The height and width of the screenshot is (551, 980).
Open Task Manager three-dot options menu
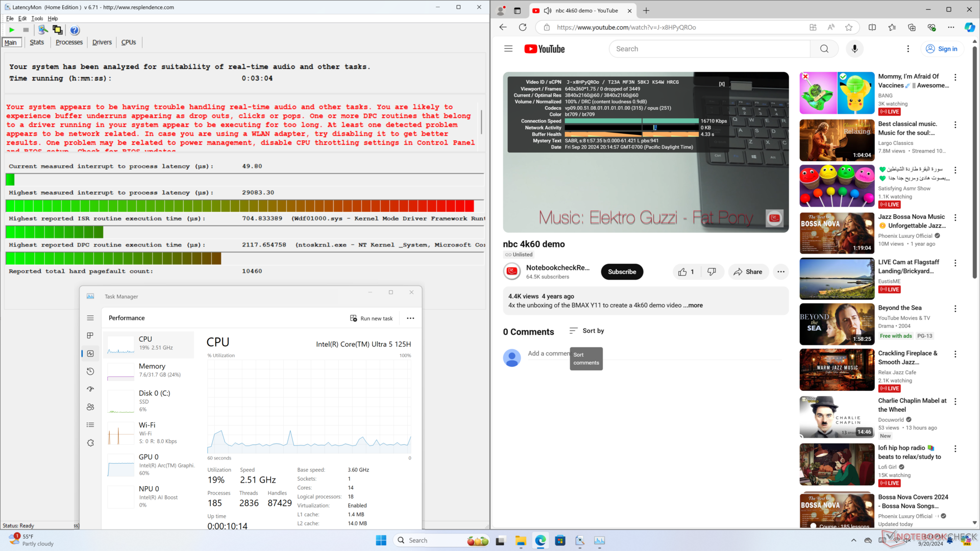click(410, 318)
